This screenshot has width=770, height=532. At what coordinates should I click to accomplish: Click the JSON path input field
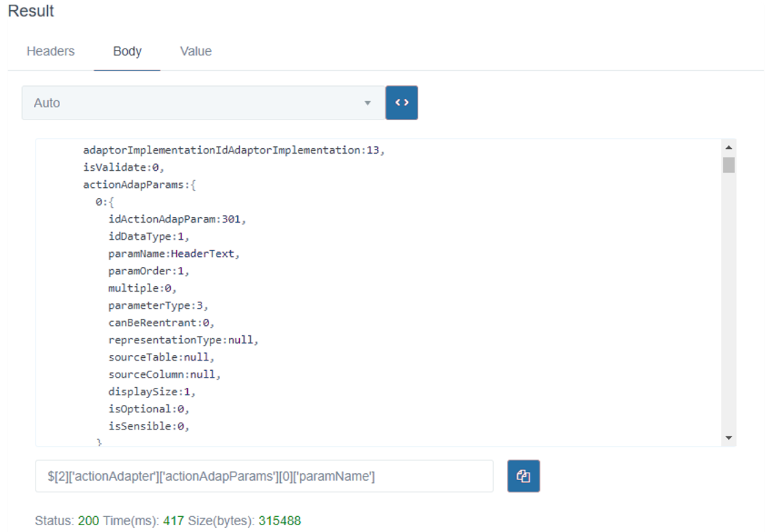click(264, 476)
